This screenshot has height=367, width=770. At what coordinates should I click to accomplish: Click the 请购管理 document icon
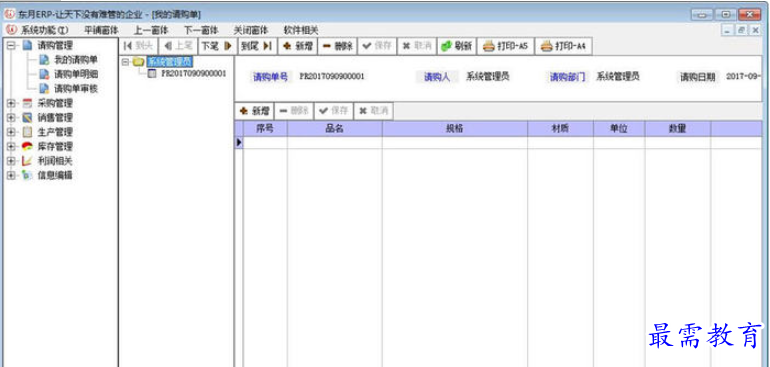tap(28, 46)
